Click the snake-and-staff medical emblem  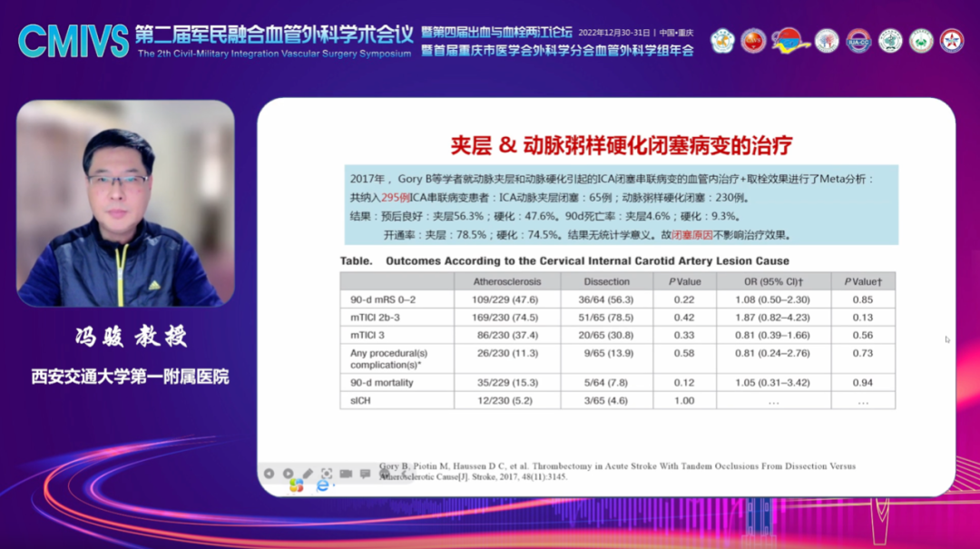click(890, 41)
